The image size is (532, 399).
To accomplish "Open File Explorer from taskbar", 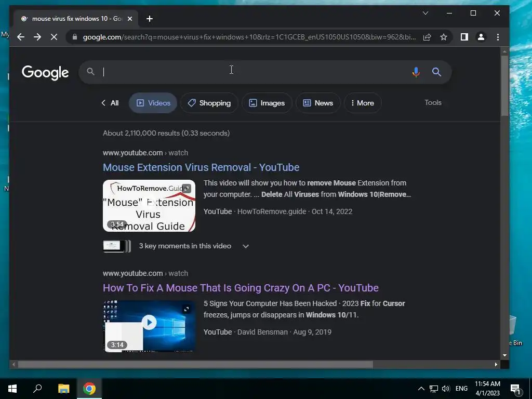I will click(x=63, y=389).
